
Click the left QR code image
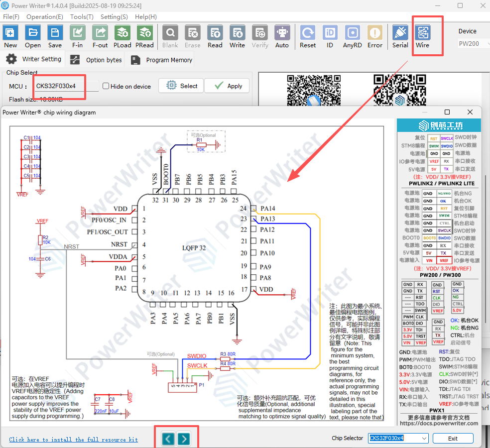[314, 90]
